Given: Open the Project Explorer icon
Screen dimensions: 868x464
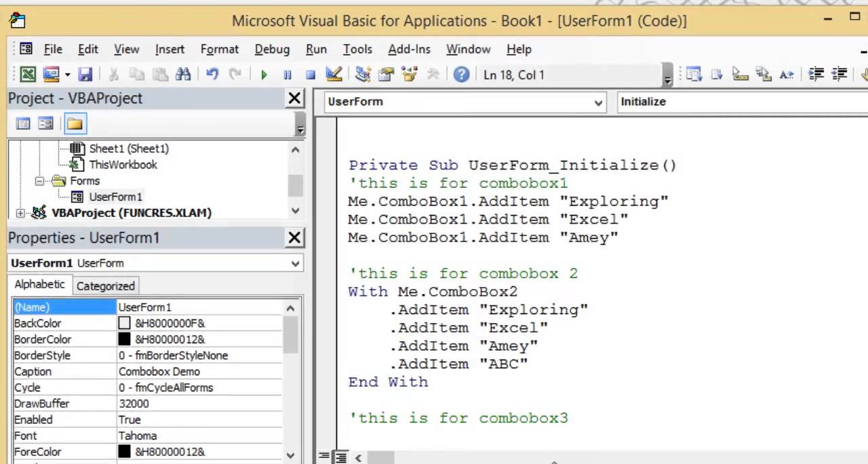Looking at the screenshot, I should [363, 75].
